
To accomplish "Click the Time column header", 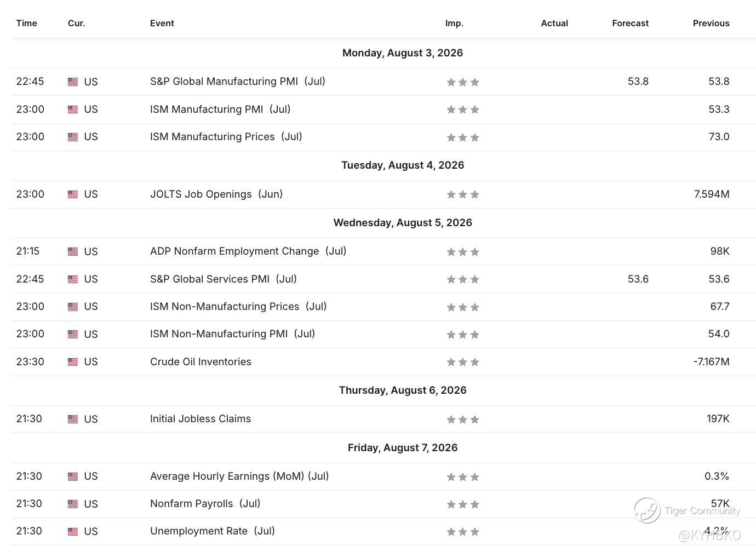I will tap(27, 23).
